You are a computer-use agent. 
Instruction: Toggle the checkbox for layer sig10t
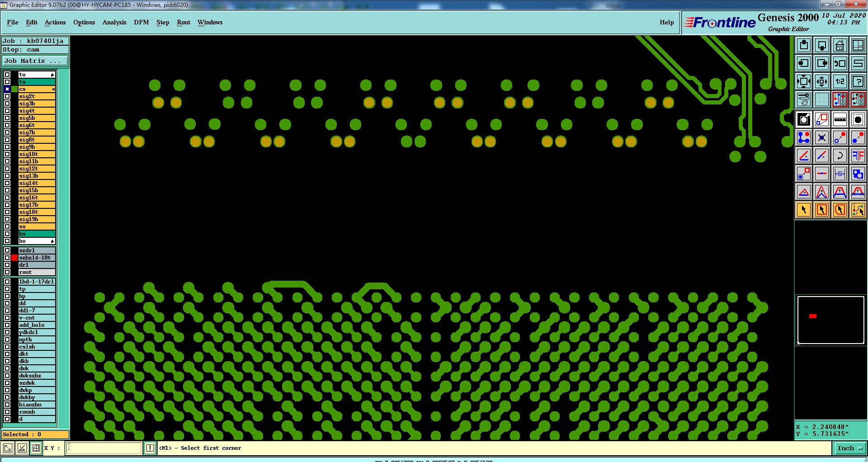click(7, 154)
